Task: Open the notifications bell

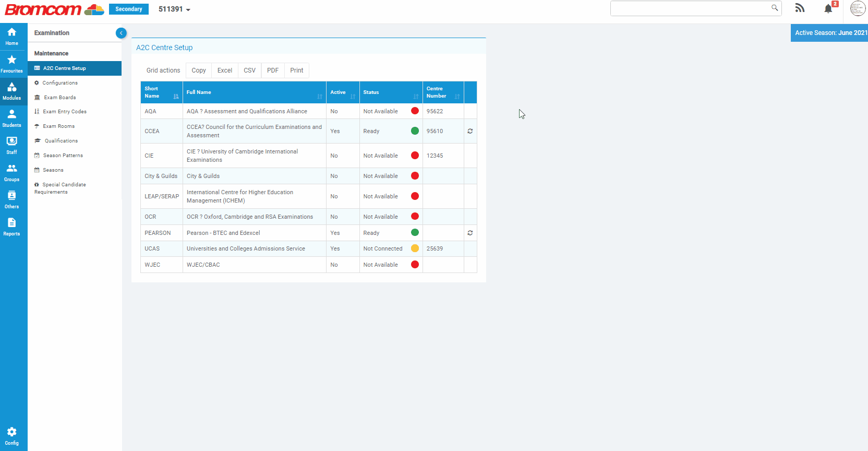Action: [x=828, y=8]
